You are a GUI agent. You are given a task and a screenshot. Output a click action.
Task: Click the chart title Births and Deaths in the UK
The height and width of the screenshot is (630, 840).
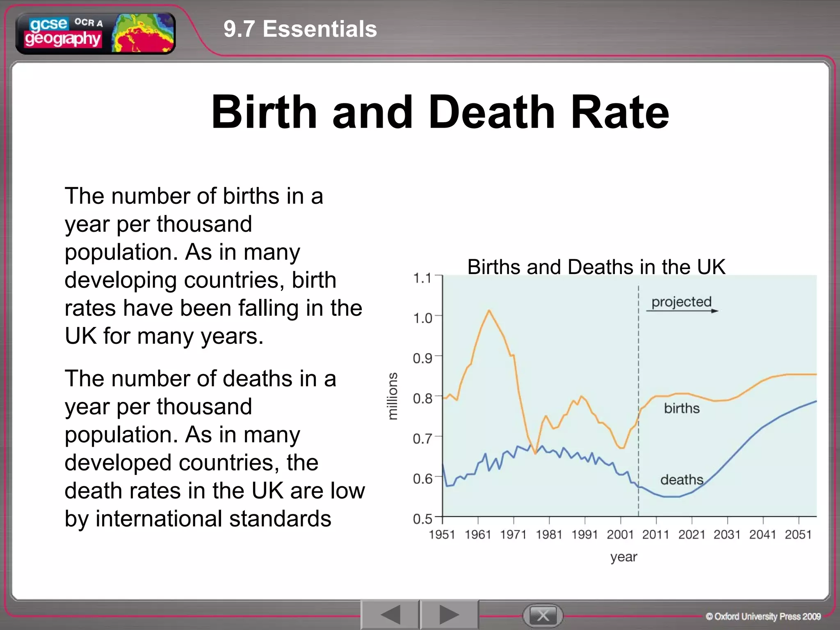point(596,267)
